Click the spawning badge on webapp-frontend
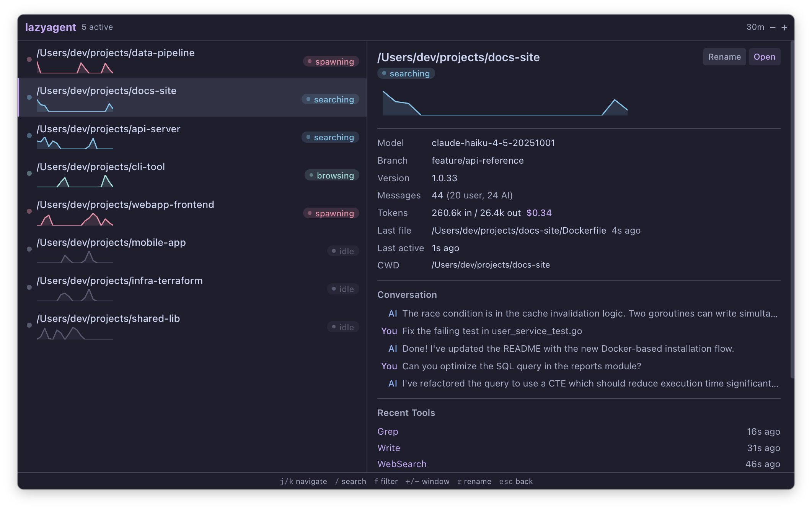The height and width of the screenshot is (510, 812). (331, 213)
